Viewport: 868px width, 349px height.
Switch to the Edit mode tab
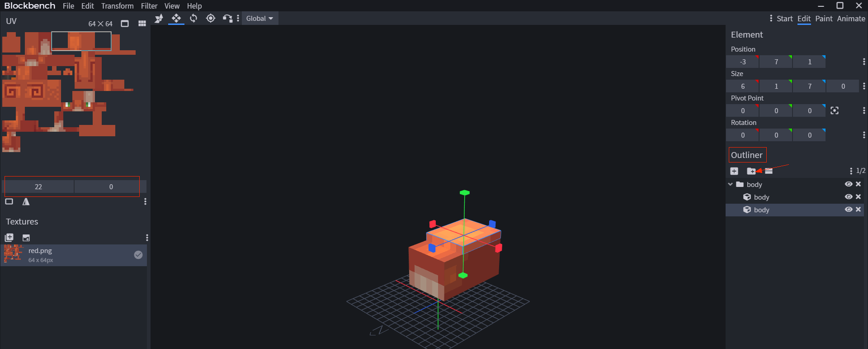[804, 19]
